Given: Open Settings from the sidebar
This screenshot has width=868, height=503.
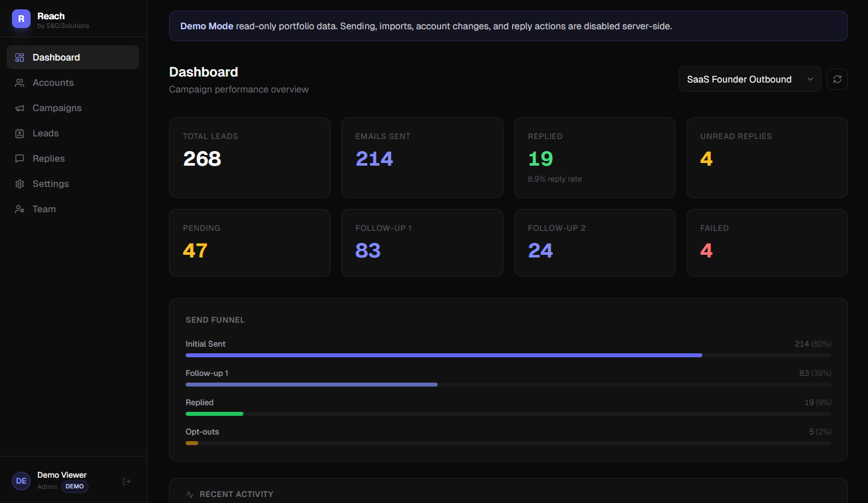Looking at the screenshot, I should 73,184.
